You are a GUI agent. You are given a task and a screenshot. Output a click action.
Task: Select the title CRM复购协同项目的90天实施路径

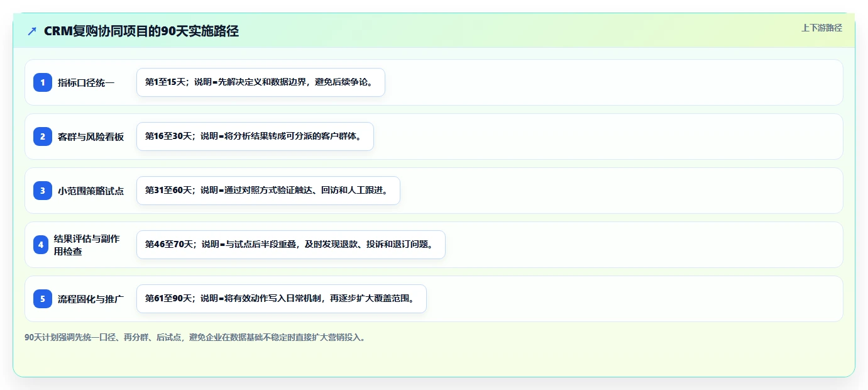tap(141, 31)
